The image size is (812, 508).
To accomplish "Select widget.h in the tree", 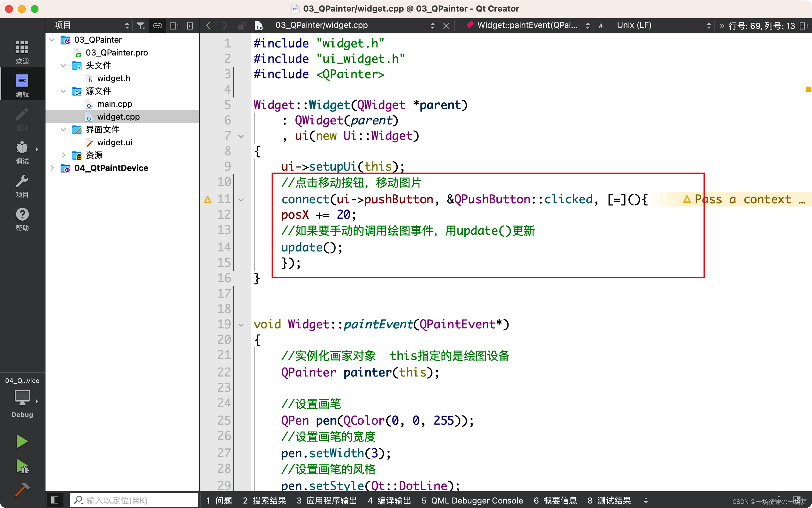I will pos(113,78).
